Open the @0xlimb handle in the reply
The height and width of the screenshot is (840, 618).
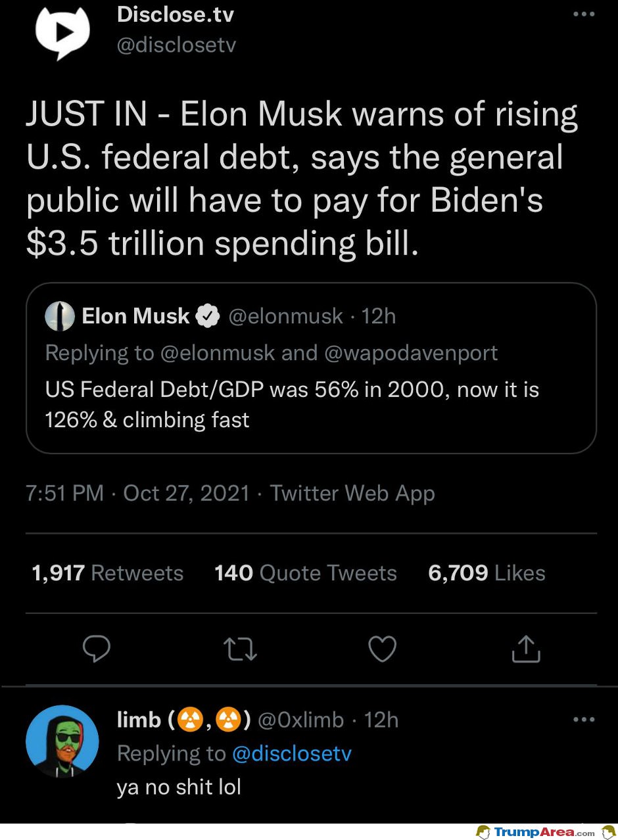[x=300, y=720]
